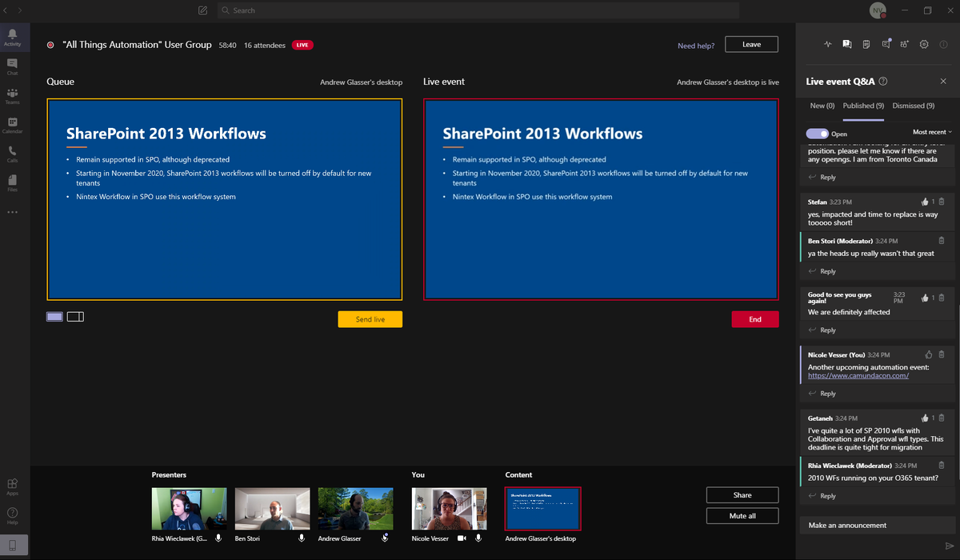Like Stefan's Q&A message
The width and height of the screenshot is (960, 560).
[x=926, y=202]
